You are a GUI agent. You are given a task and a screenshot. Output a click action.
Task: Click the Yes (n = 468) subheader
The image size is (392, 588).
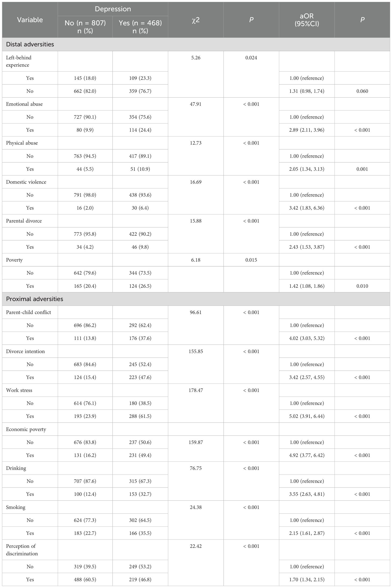[x=140, y=27]
